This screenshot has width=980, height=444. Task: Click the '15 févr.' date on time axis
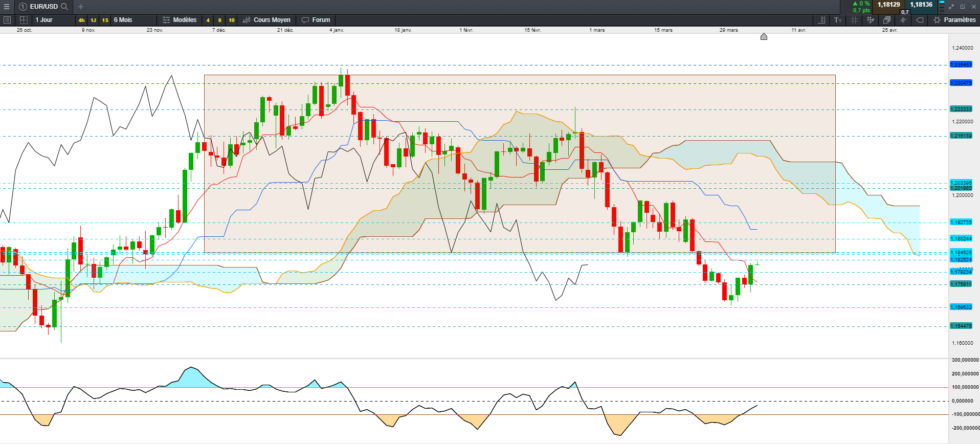click(532, 30)
